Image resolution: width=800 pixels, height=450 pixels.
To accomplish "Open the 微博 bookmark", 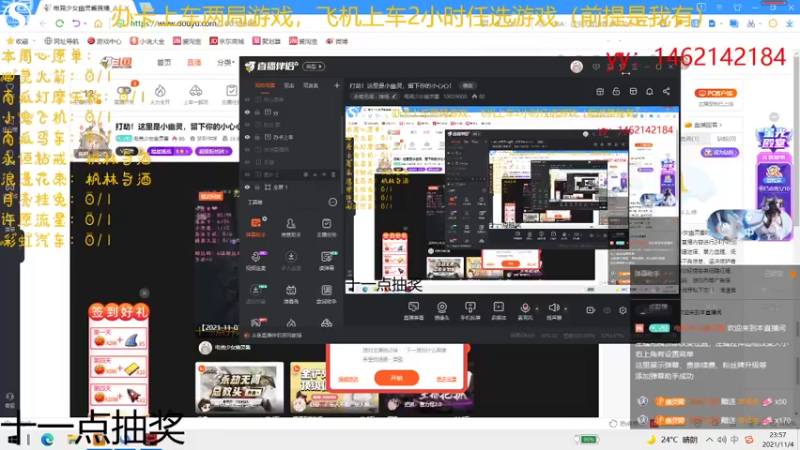I will coord(337,41).
